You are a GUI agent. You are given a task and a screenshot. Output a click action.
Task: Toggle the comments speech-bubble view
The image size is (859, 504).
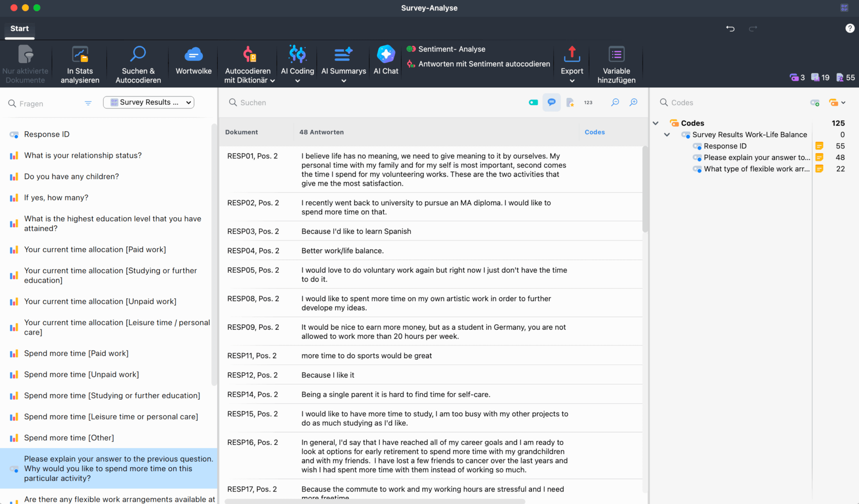[551, 102]
